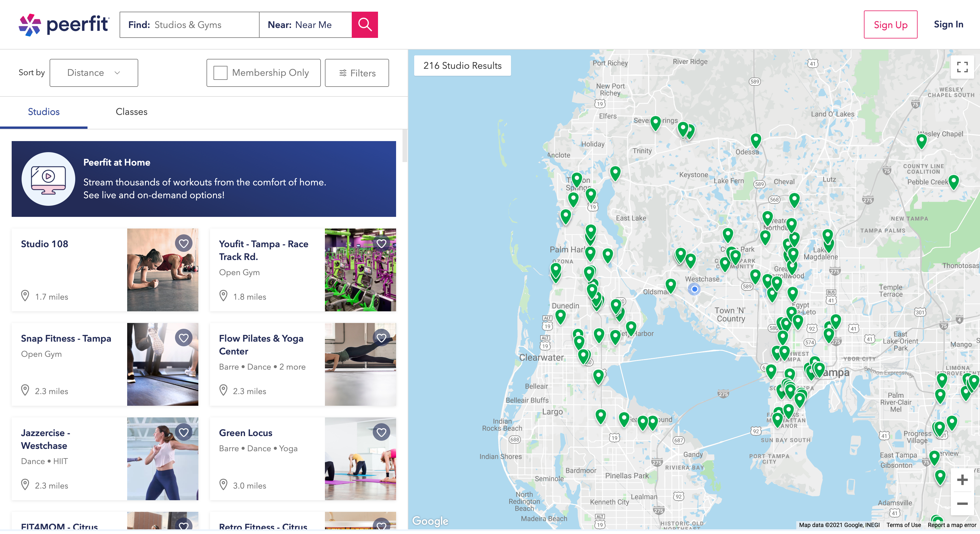Open the Studio 108 card title
Screen dimensions: 980x534
(45, 244)
